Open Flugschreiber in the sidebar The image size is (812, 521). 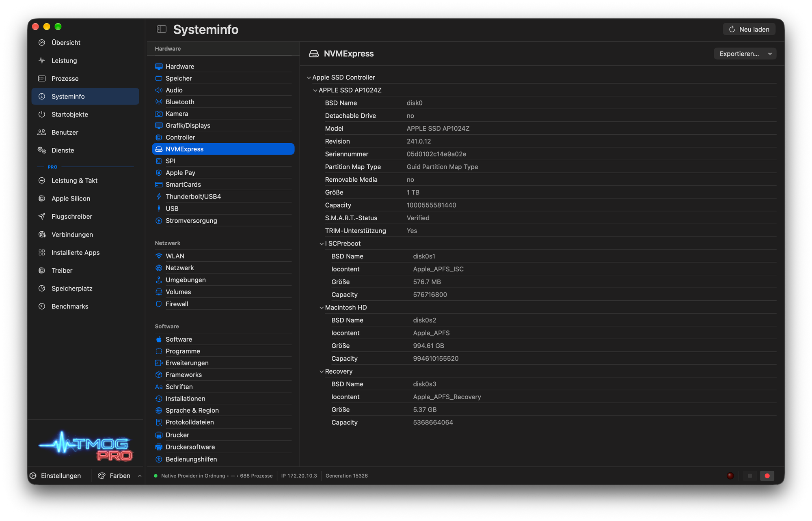[85, 216]
